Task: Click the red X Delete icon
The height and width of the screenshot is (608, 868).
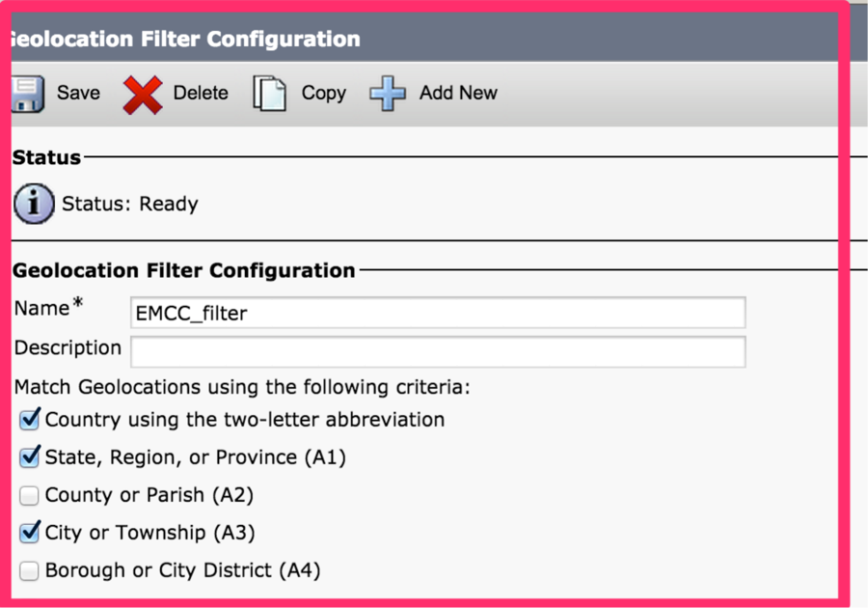Action: click(x=143, y=95)
